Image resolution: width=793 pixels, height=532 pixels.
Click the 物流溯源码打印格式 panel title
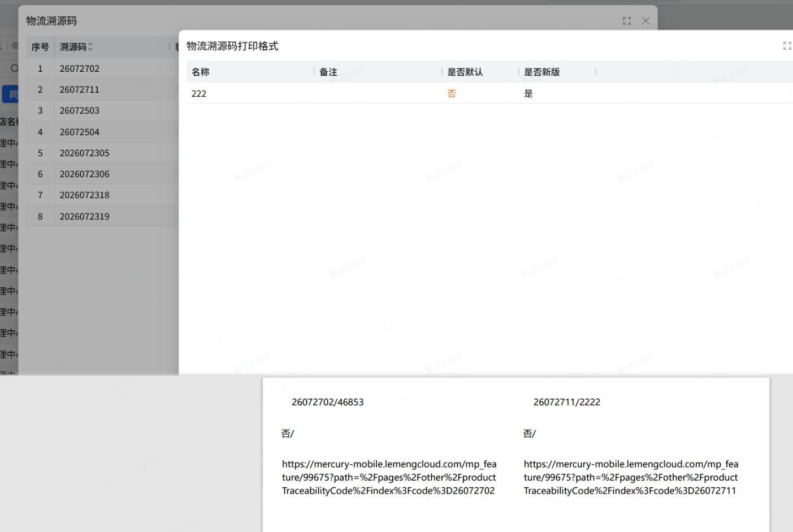click(x=232, y=46)
